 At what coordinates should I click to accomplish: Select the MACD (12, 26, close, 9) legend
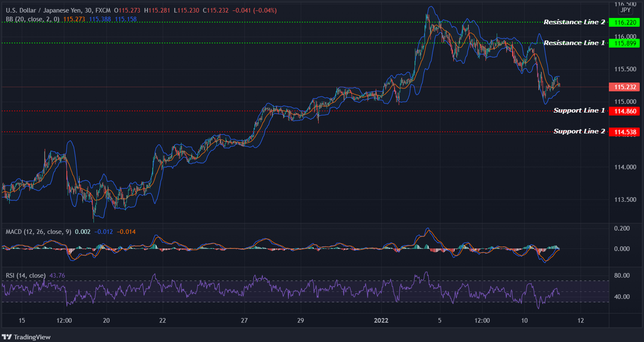pyautogui.click(x=38, y=232)
